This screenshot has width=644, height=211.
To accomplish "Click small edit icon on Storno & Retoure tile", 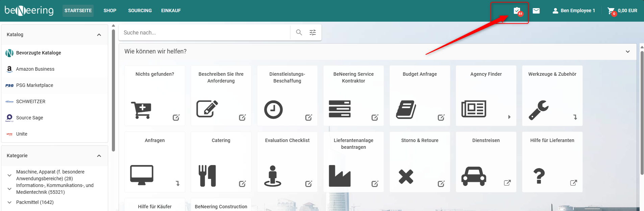I will pyautogui.click(x=441, y=184).
